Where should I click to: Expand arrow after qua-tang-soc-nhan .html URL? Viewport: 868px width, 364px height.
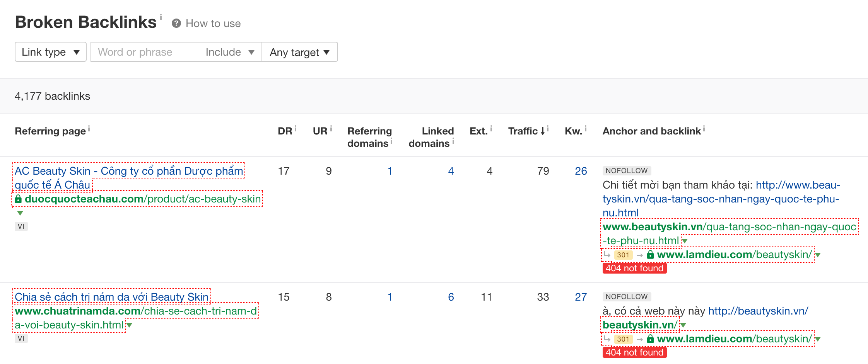[685, 241]
